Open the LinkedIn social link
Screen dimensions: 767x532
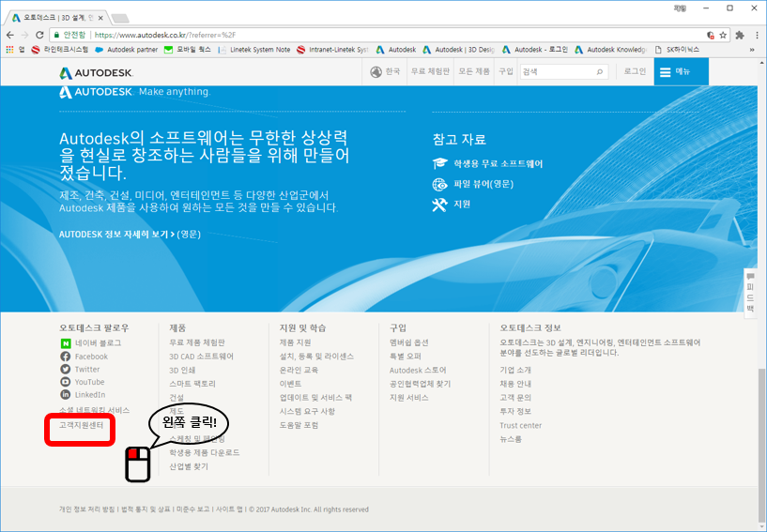83,395
